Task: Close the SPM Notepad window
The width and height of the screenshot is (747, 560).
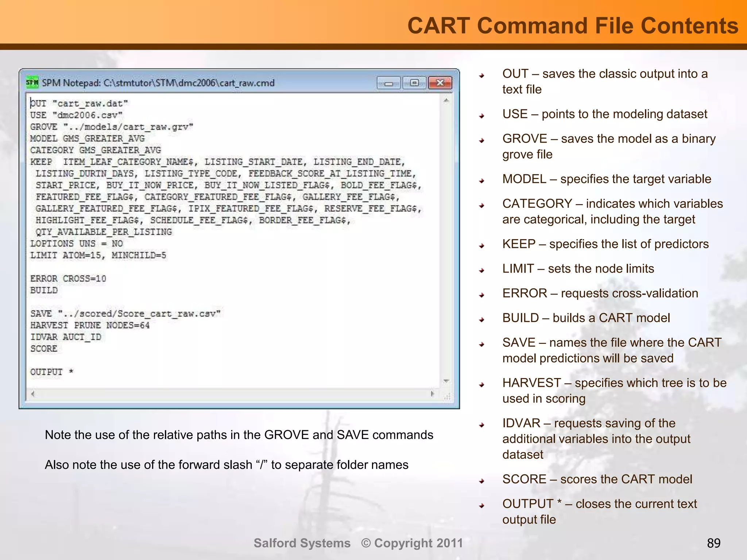Action: point(440,83)
